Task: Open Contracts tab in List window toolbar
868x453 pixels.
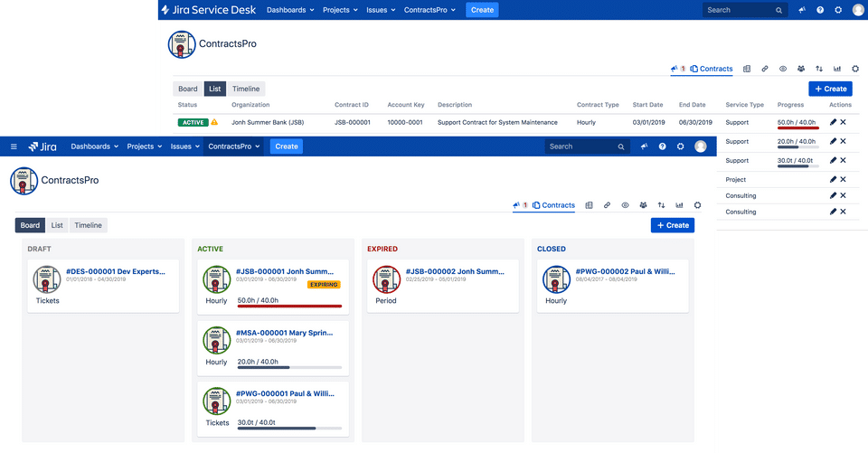Action: tap(712, 70)
